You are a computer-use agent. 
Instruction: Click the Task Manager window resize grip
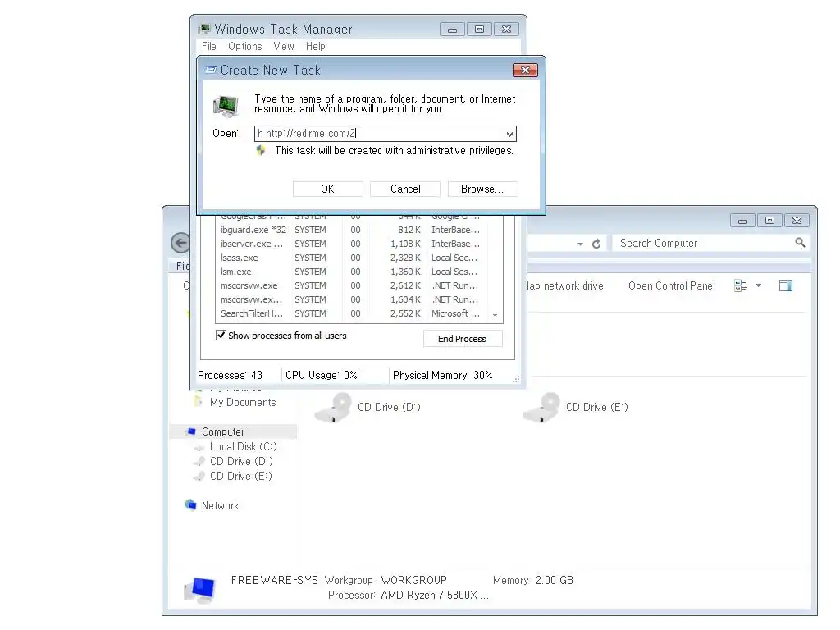[516, 379]
